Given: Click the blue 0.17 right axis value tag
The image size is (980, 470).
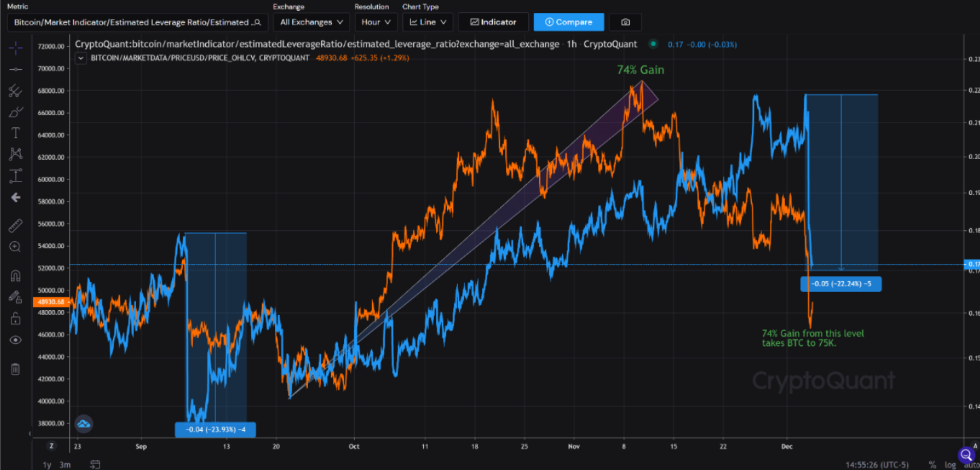Looking at the screenshot, I should tap(971, 263).
